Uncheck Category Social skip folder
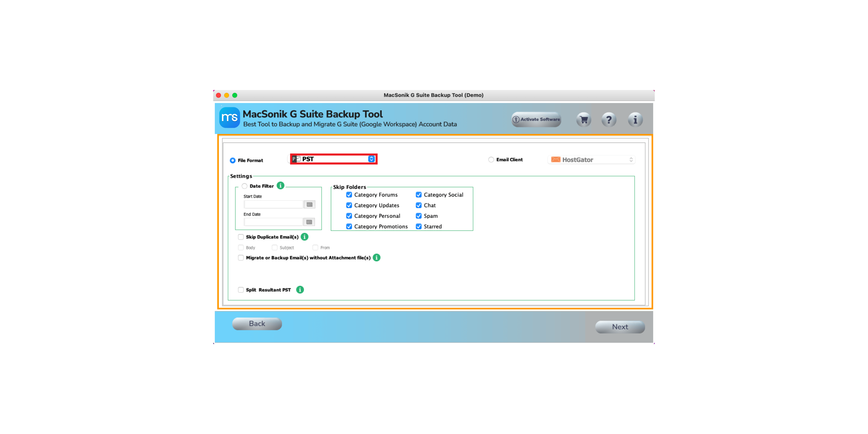This screenshot has width=868, height=434. point(418,195)
